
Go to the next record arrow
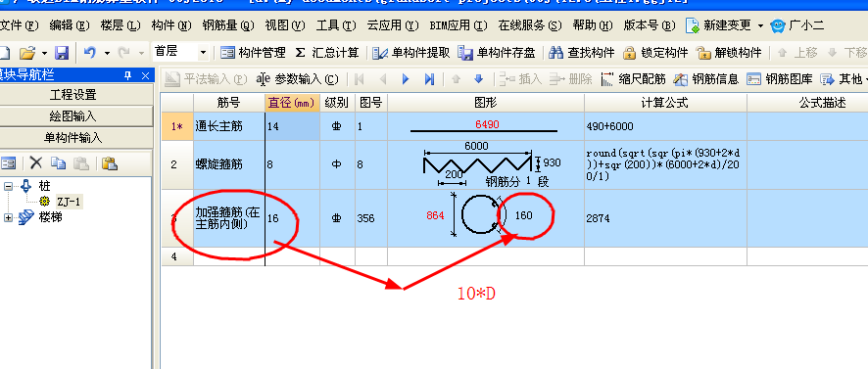coord(406,79)
